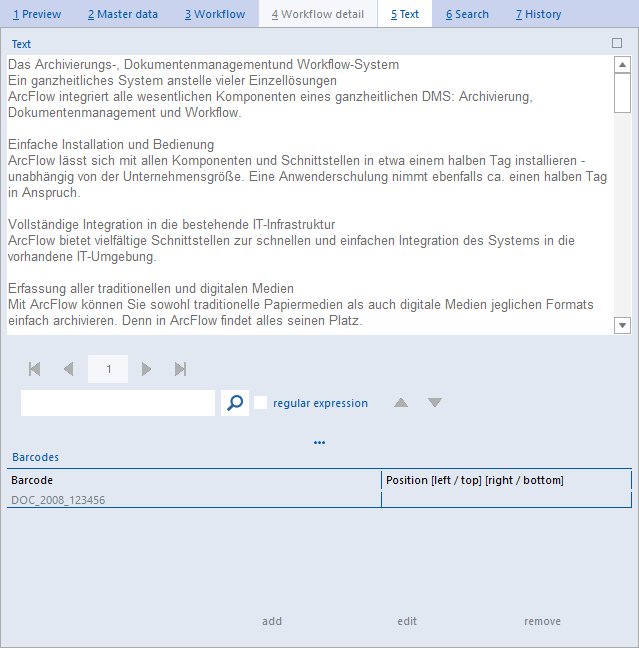Click the remove barcode button
Viewport: 639px width, 648px height.
(542, 621)
